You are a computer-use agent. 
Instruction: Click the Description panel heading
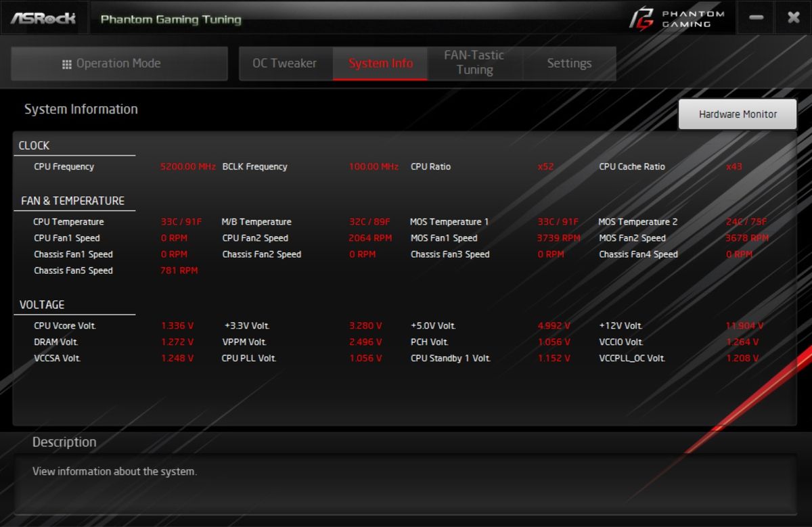point(64,442)
